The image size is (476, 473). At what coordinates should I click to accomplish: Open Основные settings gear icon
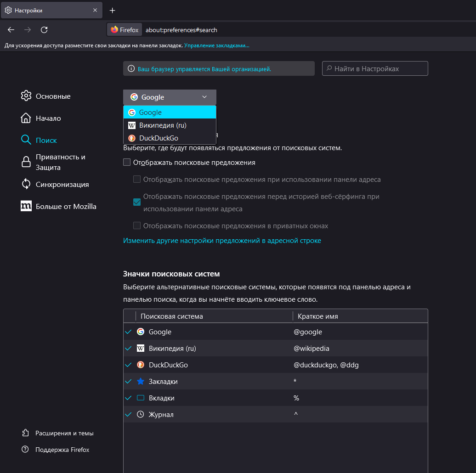pyautogui.click(x=26, y=96)
